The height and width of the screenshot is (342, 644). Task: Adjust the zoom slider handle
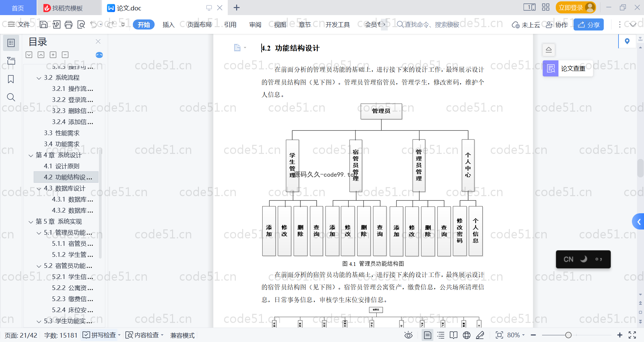click(x=568, y=335)
